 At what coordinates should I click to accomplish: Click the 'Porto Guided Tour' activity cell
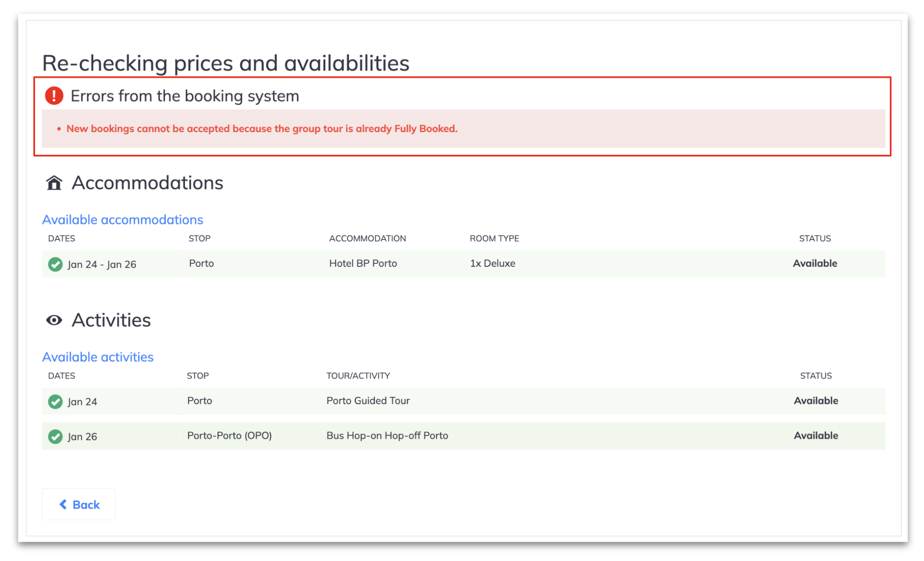tap(368, 401)
